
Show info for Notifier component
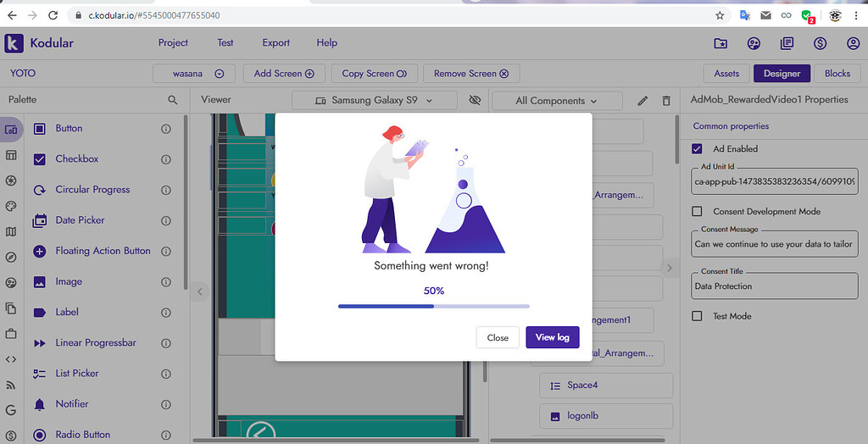point(165,404)
